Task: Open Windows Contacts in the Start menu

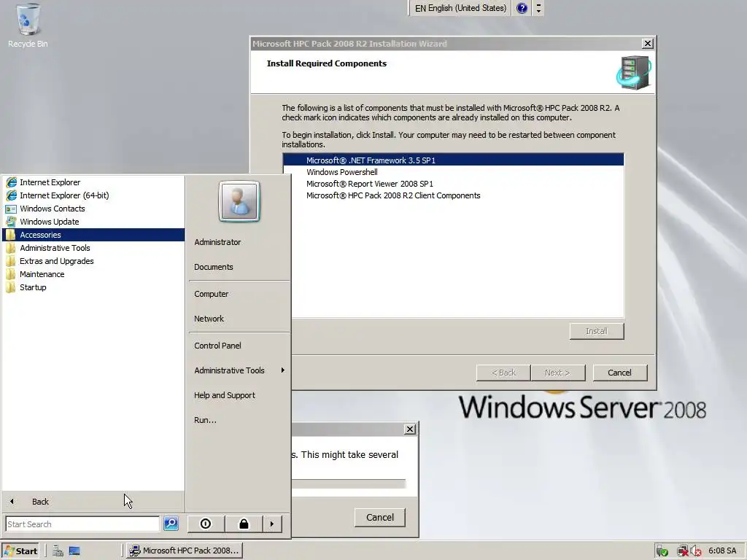Action: tap(93, 209)
